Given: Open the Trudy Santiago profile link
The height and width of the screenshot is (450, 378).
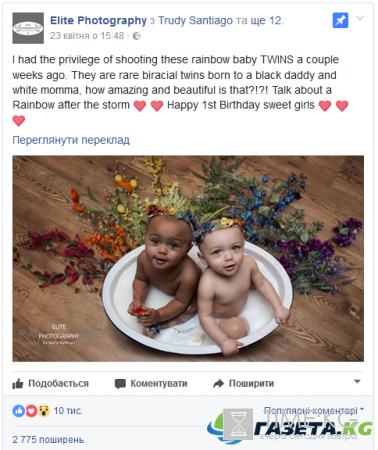Looking at the screenshot, I should click(195, 20).
